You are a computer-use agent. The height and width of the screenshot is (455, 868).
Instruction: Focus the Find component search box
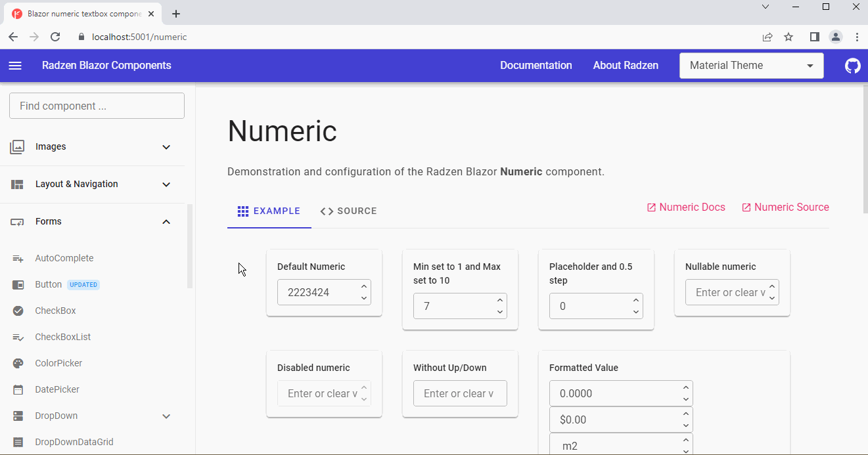[97, 106]
